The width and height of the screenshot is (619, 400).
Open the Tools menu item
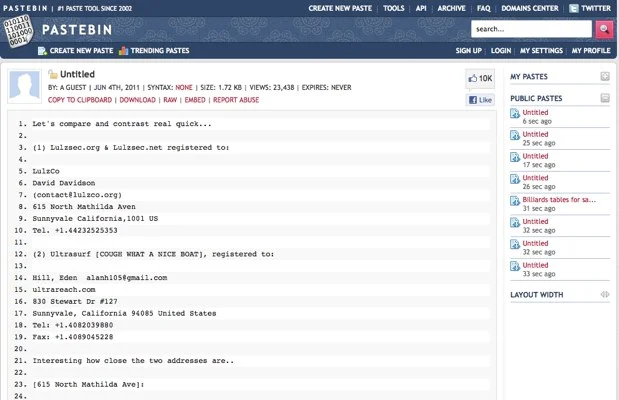(394, 8)
